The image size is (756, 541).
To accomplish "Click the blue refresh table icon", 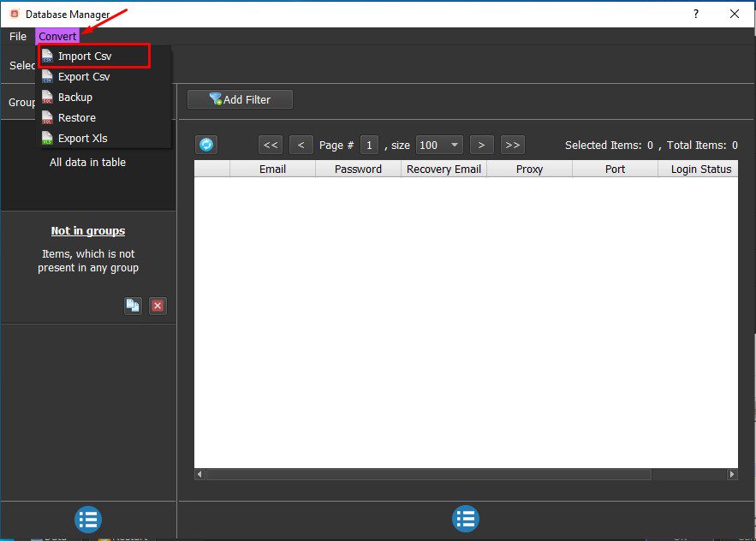I will coord(206,145).
